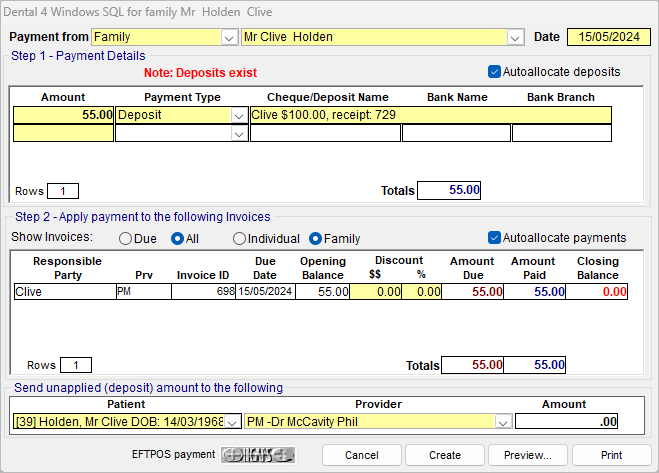Click the red Note: Deposits exist text
Screen dimensions: 659x473
tap(200, 73)
